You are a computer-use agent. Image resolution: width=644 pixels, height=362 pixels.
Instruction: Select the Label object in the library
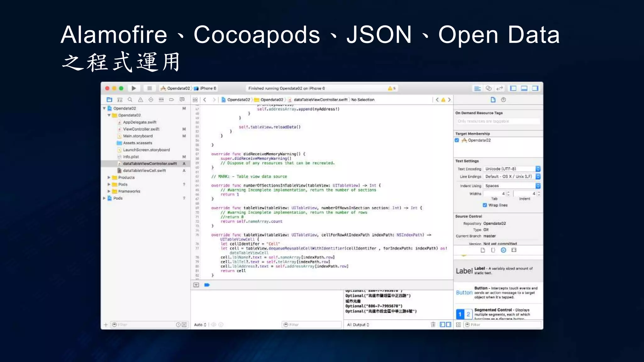(498, 271)
